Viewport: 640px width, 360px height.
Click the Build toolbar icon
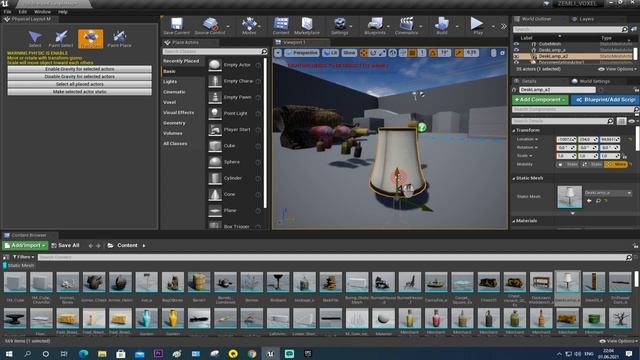[x=442, y=26]
